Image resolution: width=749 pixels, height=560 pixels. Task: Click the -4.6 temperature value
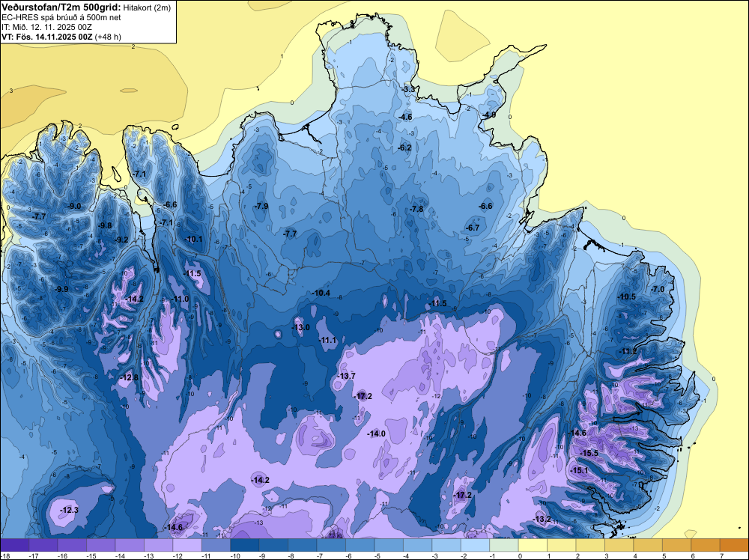point(405,117)
